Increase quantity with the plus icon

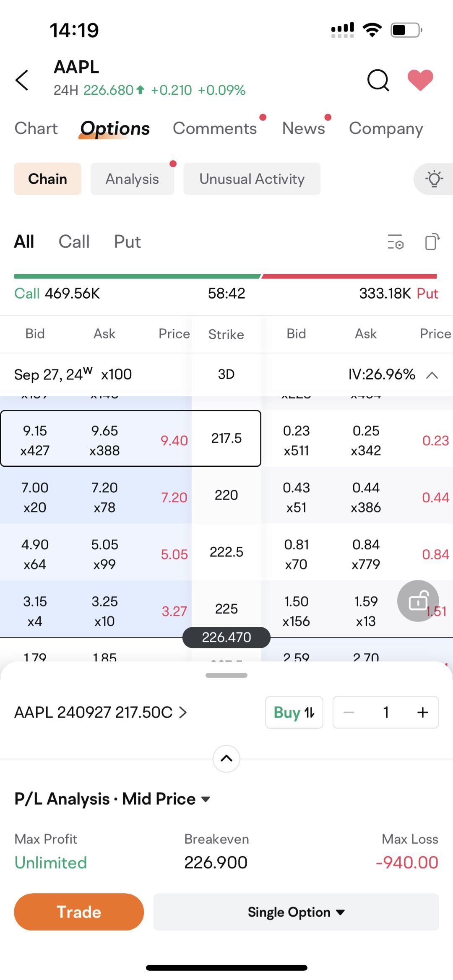tap(422, 712)
